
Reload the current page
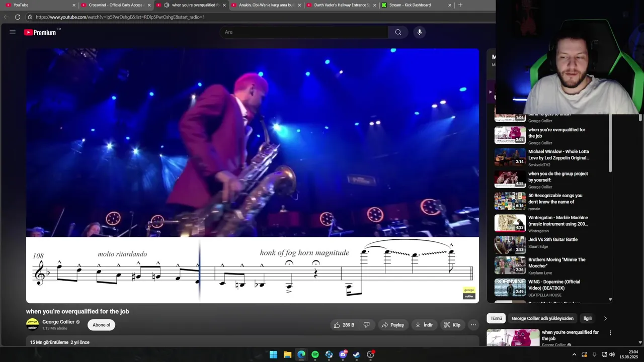point(18,17)
